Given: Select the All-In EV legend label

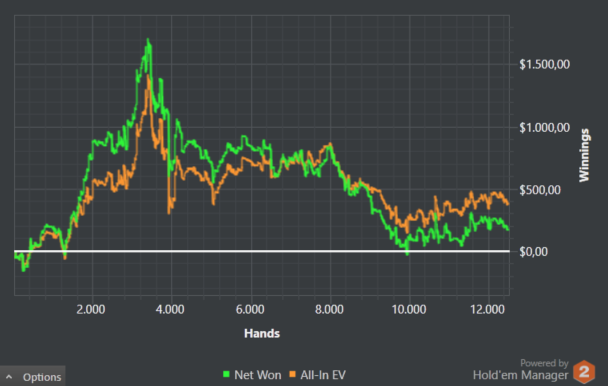Looking at the screenshot, I should [323, 375].
